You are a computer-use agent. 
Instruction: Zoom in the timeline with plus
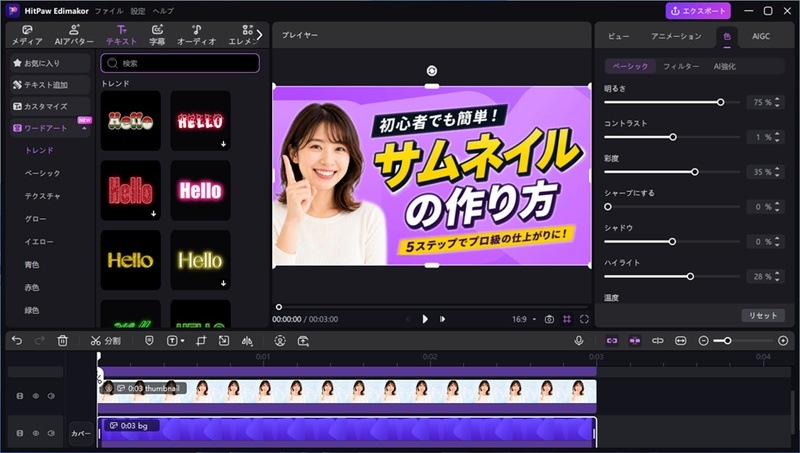[x=783, y=340]
